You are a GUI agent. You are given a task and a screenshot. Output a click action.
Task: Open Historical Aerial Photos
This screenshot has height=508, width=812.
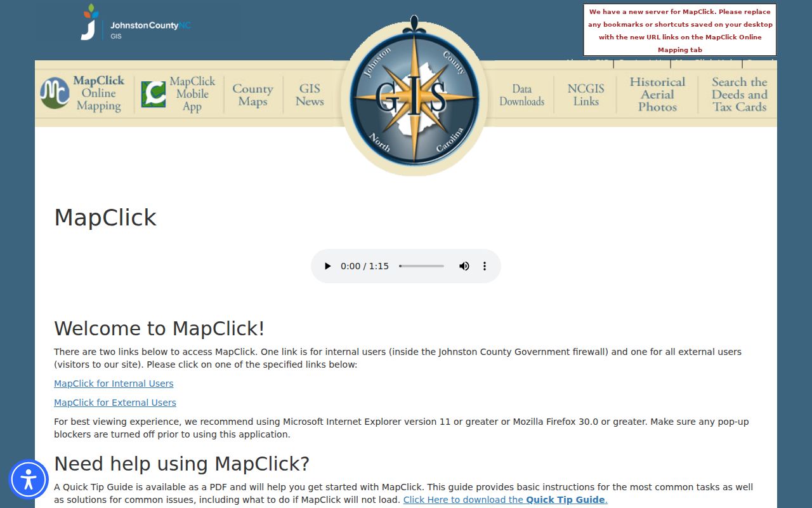click(x=657, y=94)
